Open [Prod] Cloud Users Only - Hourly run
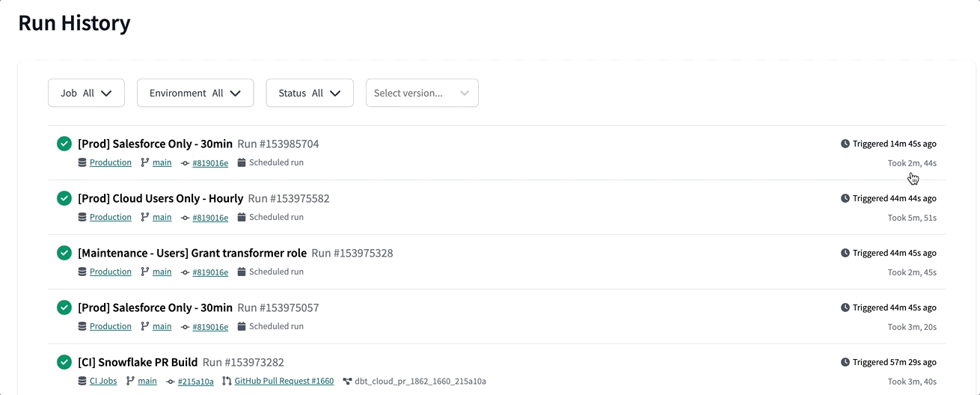This screenshot has width=980, height=395. point(160,198)
